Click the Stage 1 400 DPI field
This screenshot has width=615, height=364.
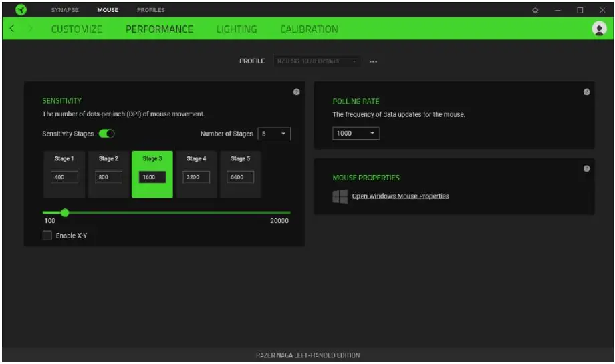coord(64,177)
